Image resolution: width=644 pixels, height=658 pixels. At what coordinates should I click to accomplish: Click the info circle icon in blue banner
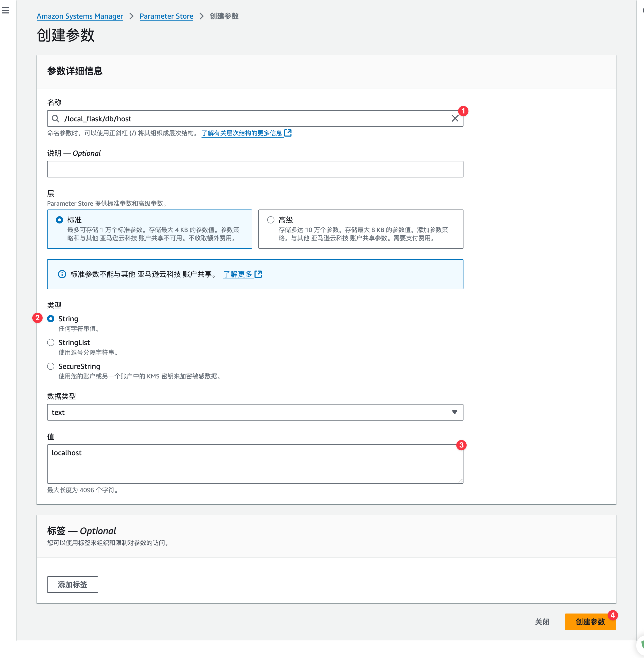click(62, 274)
